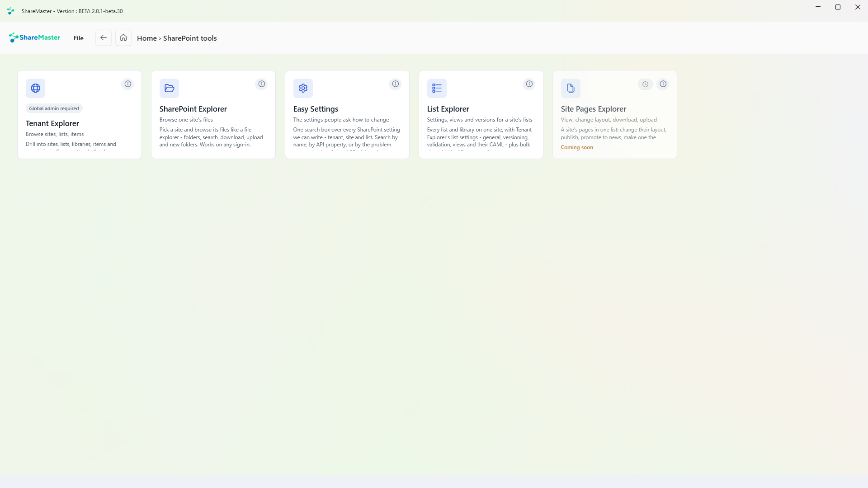Click the Site Pages Explorer title
The height and width of the screenshot is (488, 868).
[x=594, y=109]
